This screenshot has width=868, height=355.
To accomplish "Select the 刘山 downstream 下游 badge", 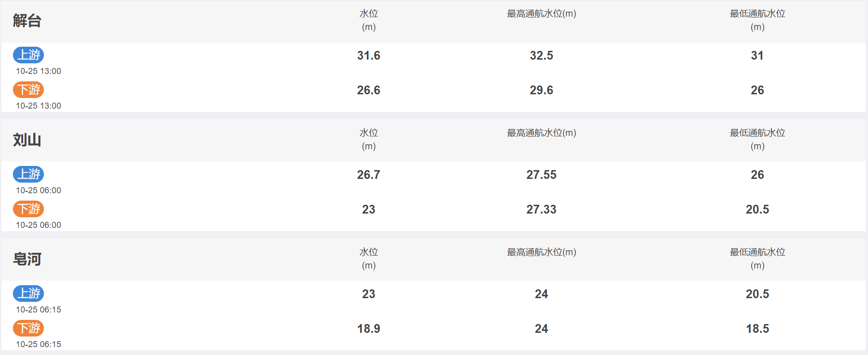I will pyautogui.click(x=28, y=209).
